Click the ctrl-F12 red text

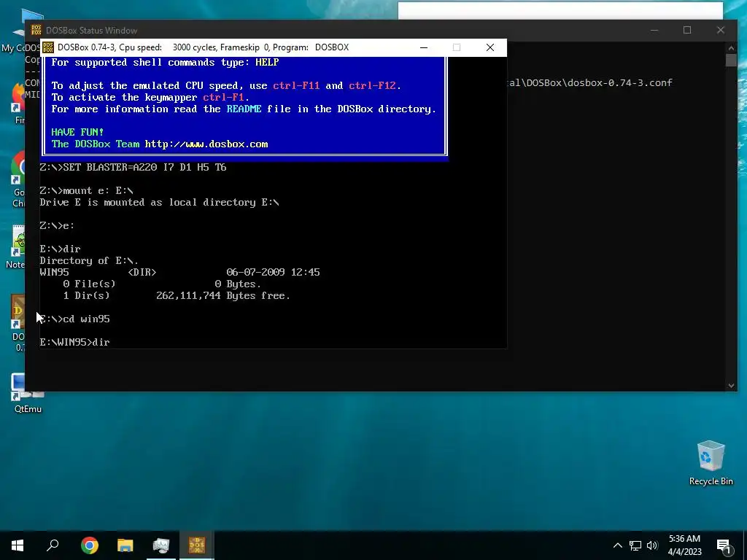372,85
